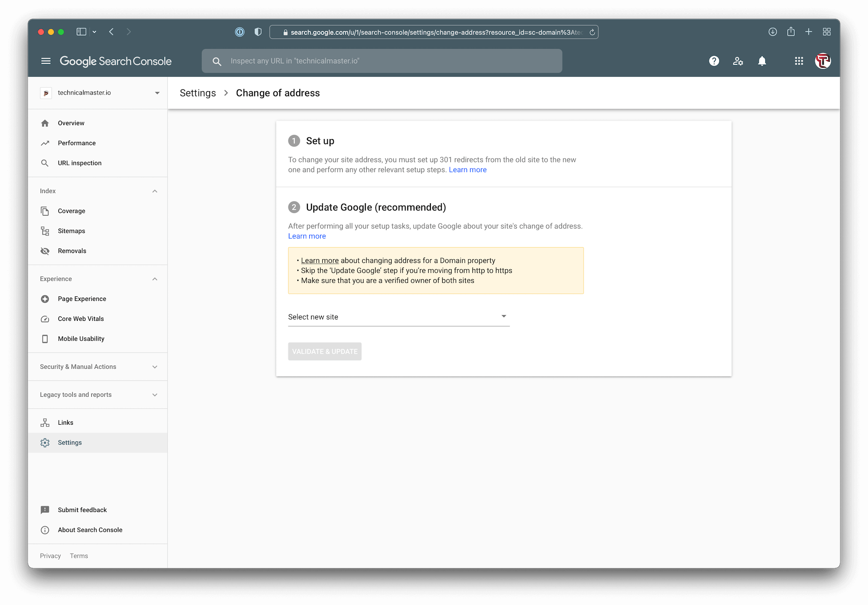Open the Sitemaps page

pos(71,231)
